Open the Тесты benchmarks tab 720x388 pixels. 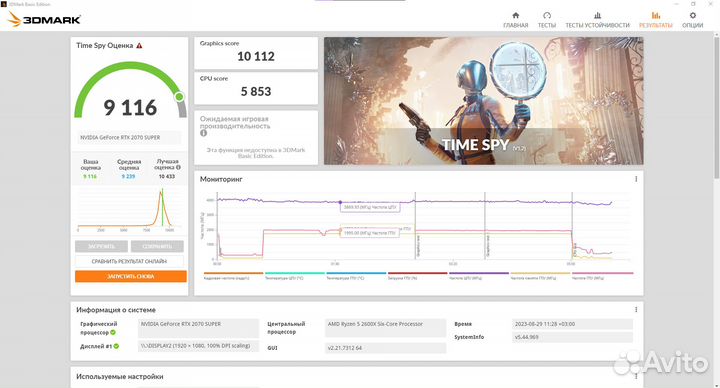click(546, 20)
